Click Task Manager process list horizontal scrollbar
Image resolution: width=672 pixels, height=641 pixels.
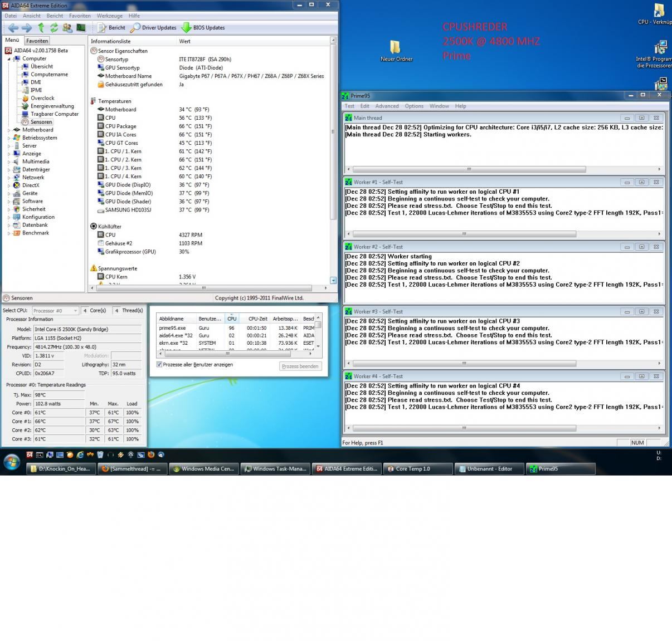pyautogui.click(x=237, y=353)
